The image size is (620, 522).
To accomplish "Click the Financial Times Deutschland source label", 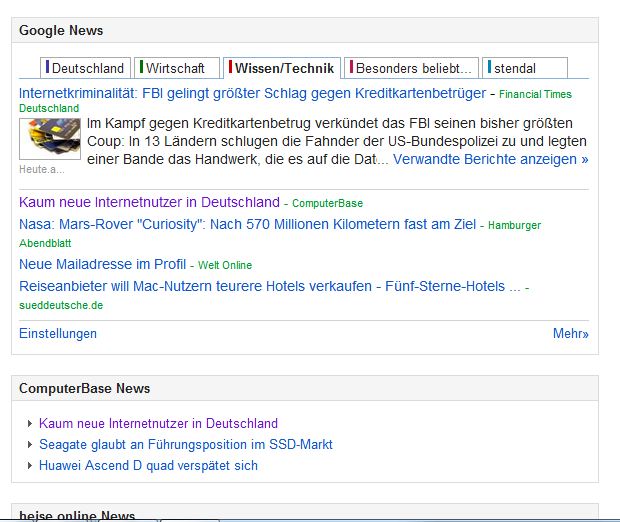I will (x=535, y=94).
